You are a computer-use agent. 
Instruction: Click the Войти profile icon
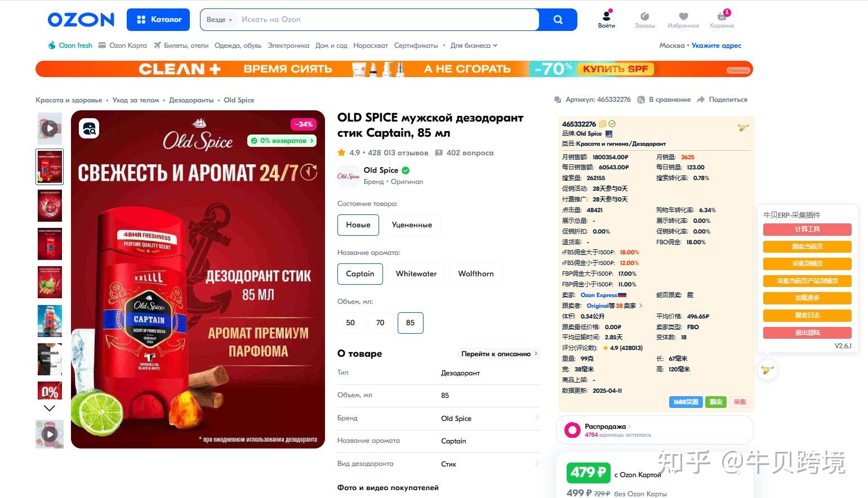pos(607,16)
